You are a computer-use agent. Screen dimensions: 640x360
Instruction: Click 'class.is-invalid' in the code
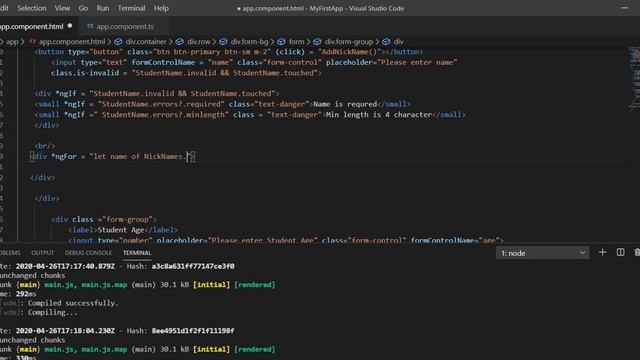click(x=85, y=73)
